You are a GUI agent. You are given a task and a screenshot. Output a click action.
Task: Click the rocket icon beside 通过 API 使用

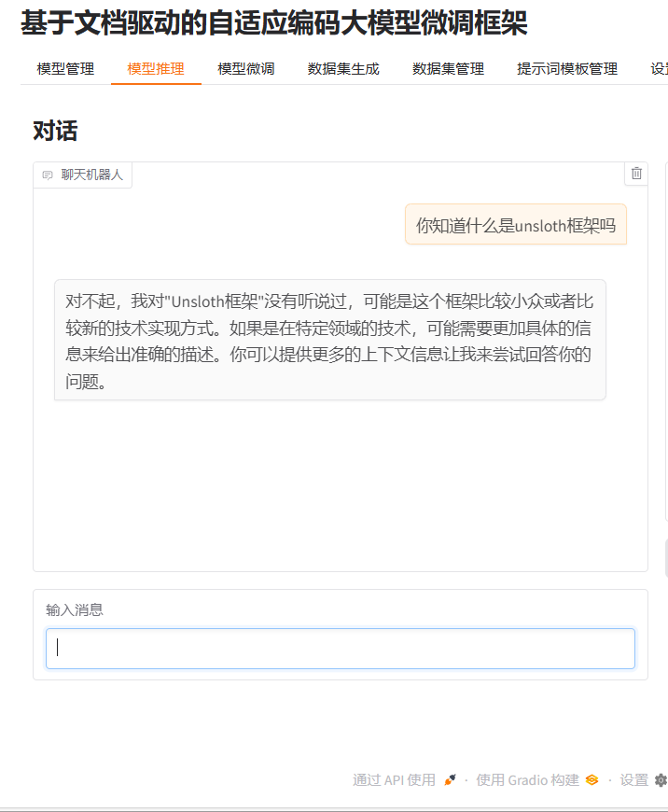pyautogui.click(x=450, y=780)
